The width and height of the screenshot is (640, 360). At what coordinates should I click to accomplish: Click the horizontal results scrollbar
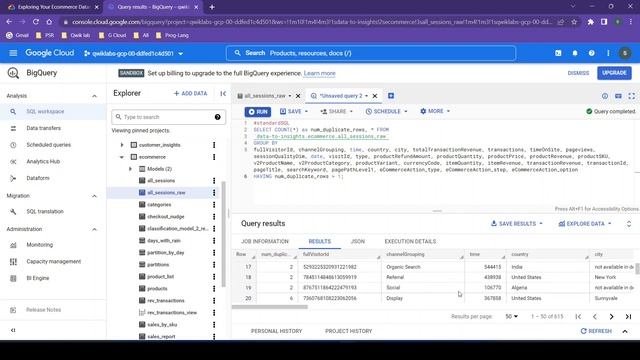click(x=270, y=307)
